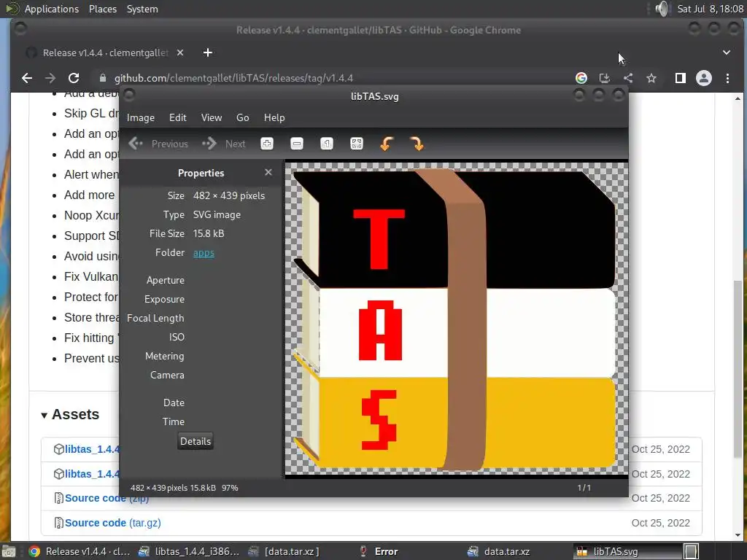
Task: Open the Applications menu in top panel
Action: [x=52, y=9]
